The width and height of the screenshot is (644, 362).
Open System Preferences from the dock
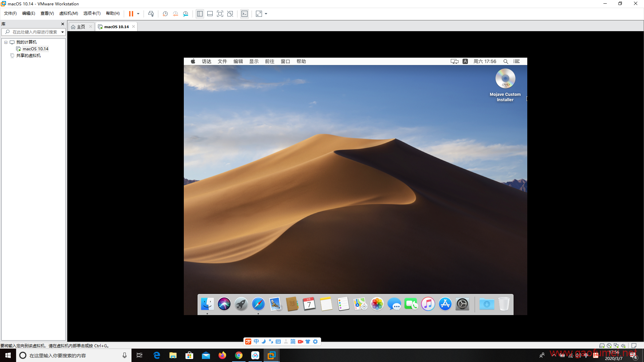[x=462, y=304]
